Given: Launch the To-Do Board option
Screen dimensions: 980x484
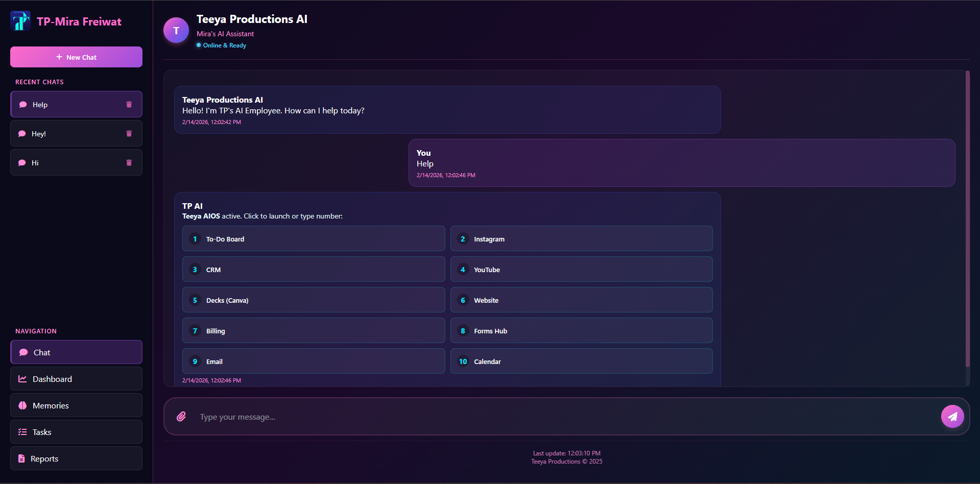Looking at the screenshot, I should coord(313,239).
